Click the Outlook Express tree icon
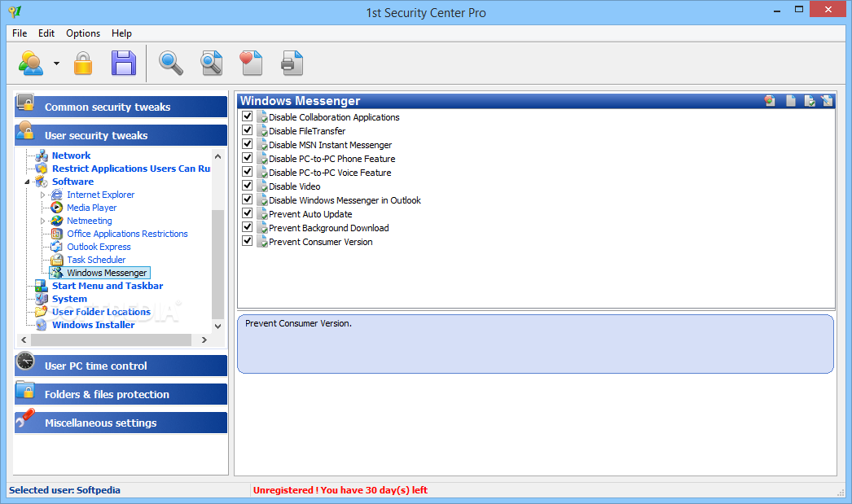Viewport: 852px width, 504px height. tap(57, 247)
